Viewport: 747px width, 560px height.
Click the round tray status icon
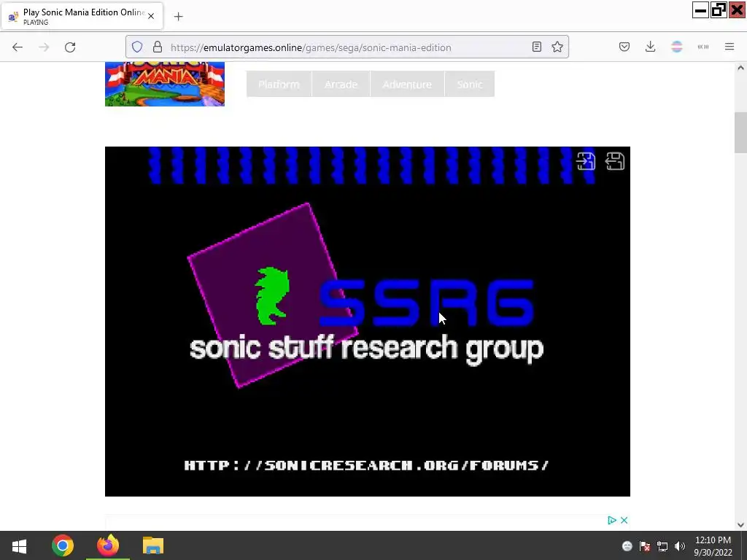627,546
